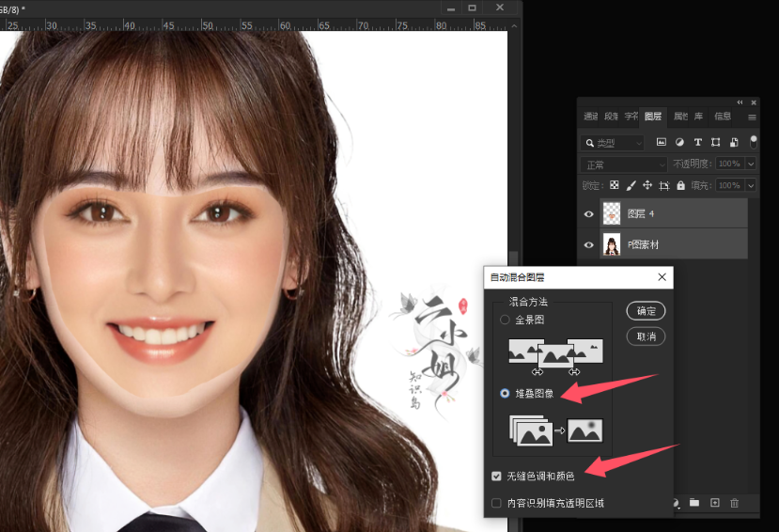
Task: Collapse the panel with double-arrow icon
Action: pyautogui.click(x=740, y=102)
